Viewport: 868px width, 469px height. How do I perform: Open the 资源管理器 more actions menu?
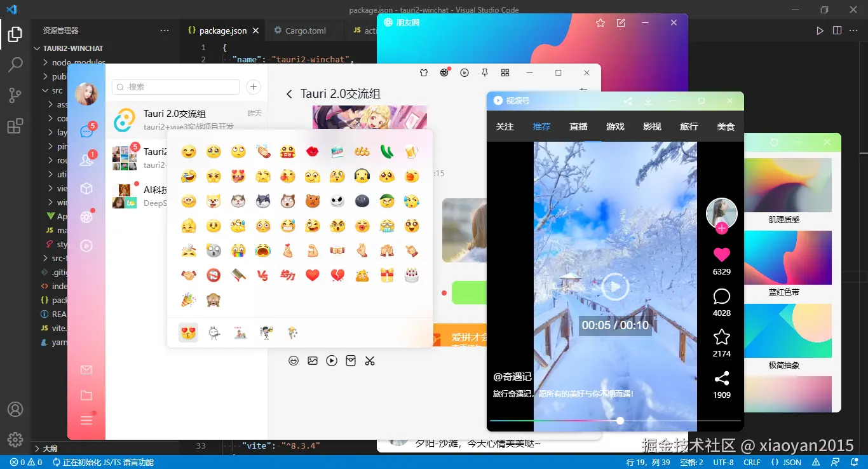[165, 31]
